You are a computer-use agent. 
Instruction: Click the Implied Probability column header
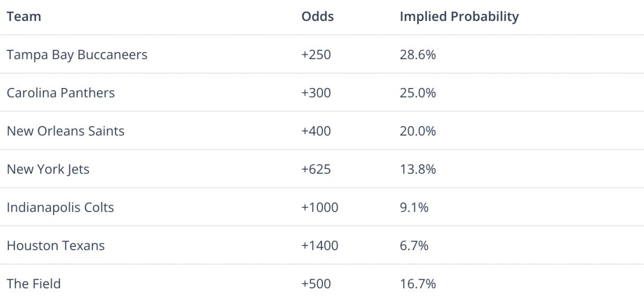459,17
